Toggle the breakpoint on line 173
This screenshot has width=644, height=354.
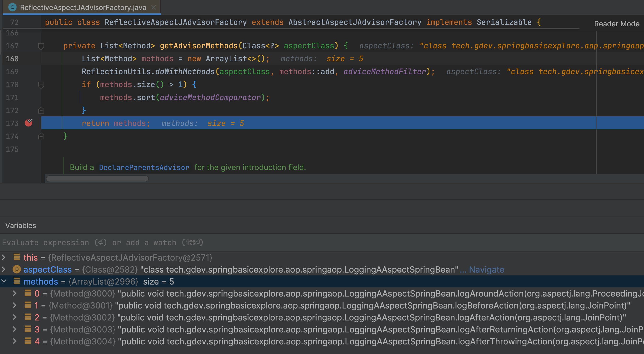[x=28, y=123]
